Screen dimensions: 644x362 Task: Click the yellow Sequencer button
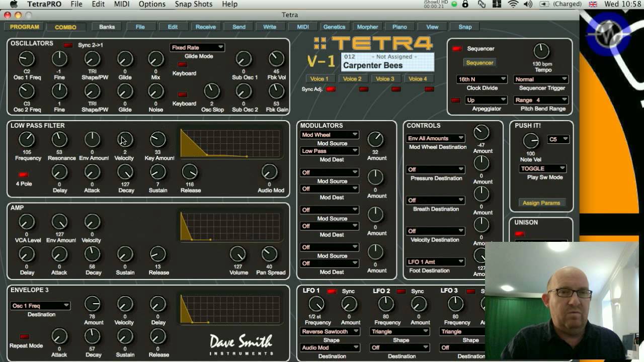pyautogui.click(x=480, y=63)
